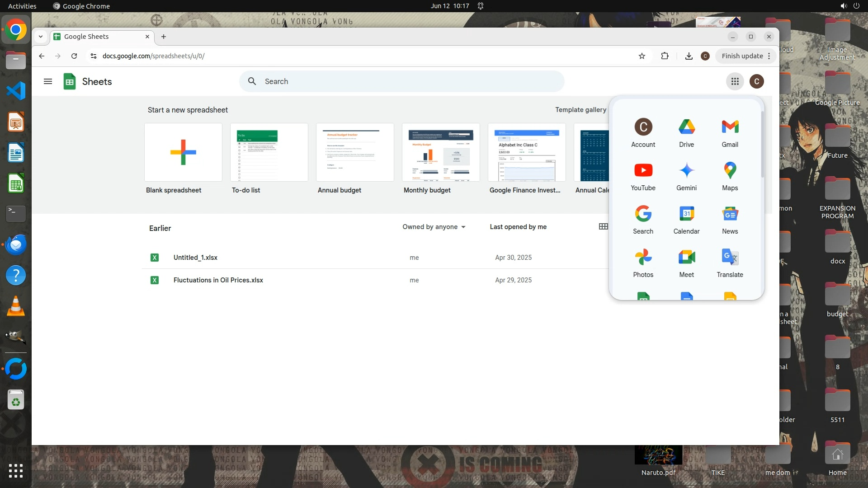Screen dimensions: 868x488
Task: Open Gemini from apps grid
Action: (686, 171)
